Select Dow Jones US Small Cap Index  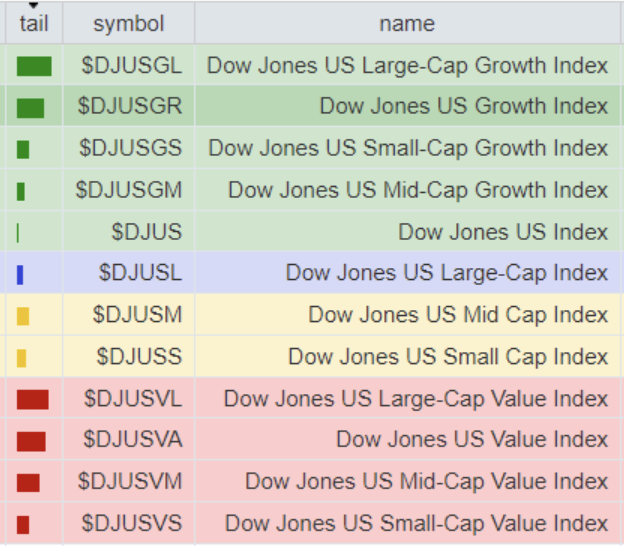click(447, 356)
